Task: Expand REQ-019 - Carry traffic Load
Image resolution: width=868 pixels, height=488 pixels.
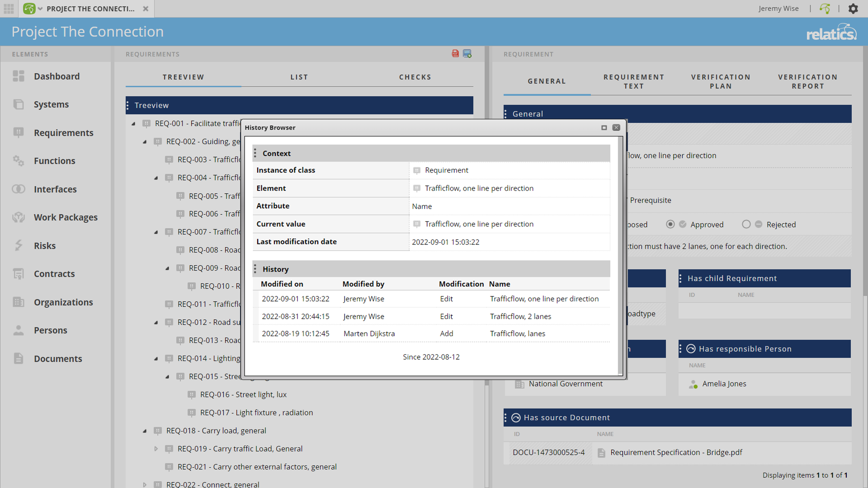Action: click(x=156, y=449)
